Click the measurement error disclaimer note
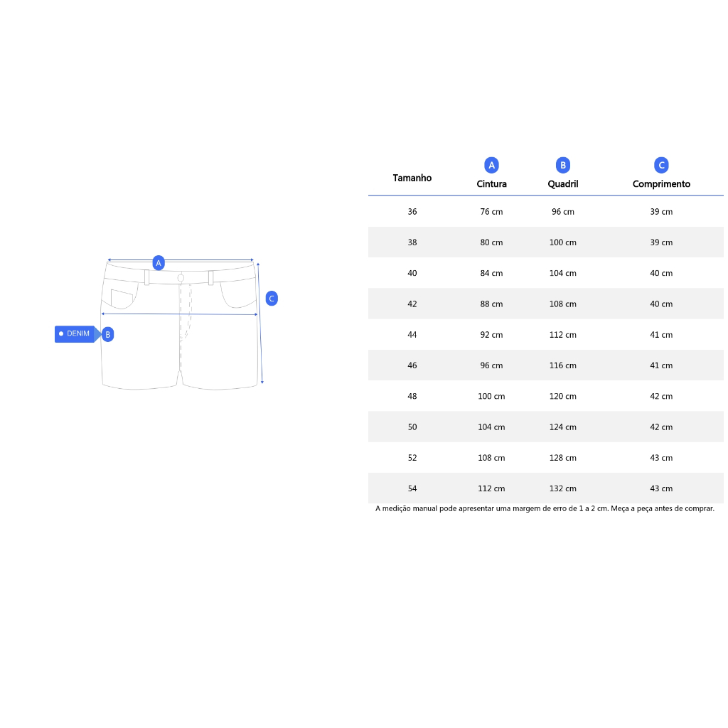728x728 pixels. point(545,509)
